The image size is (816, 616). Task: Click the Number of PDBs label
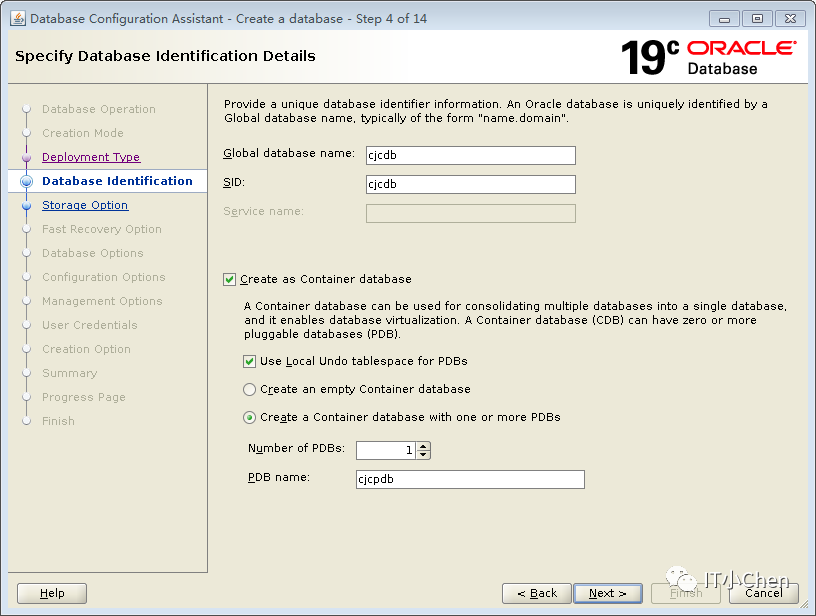297,448
